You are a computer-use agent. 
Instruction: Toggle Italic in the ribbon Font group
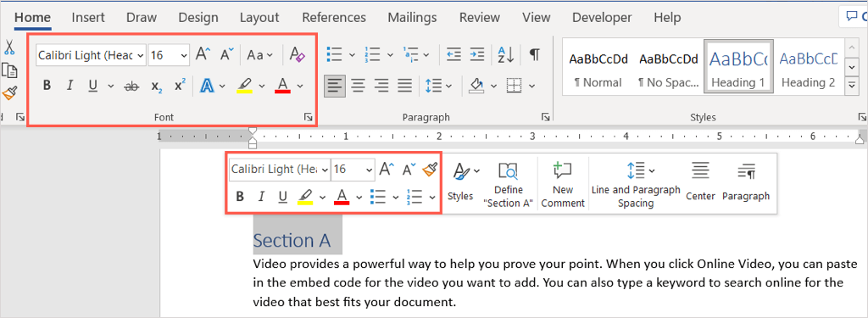pyautogui.click(x=70, y=86)
